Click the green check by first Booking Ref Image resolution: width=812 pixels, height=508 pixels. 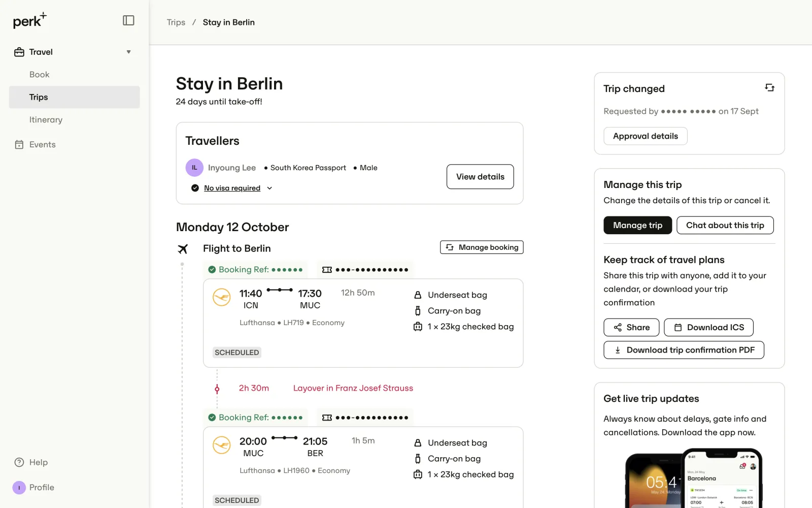pyautogui.click(x=212, y=270)
